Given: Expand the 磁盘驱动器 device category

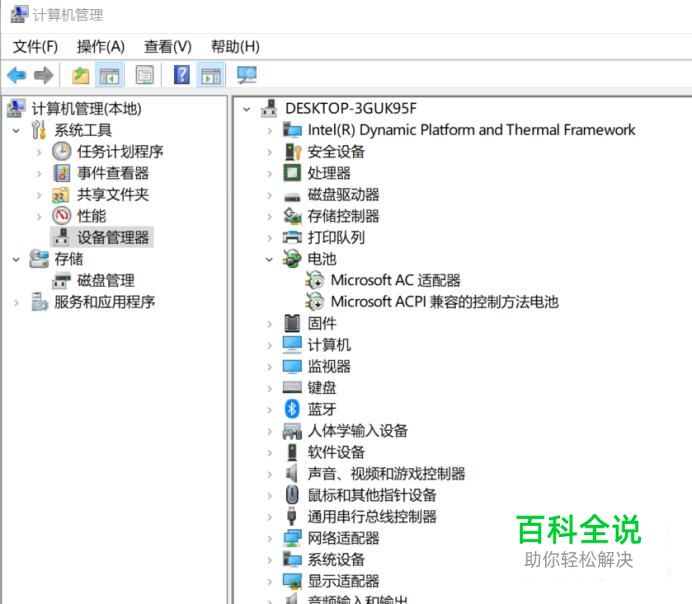Looking at the screenshot, I should pyautogui.click(x=269, y=195).
